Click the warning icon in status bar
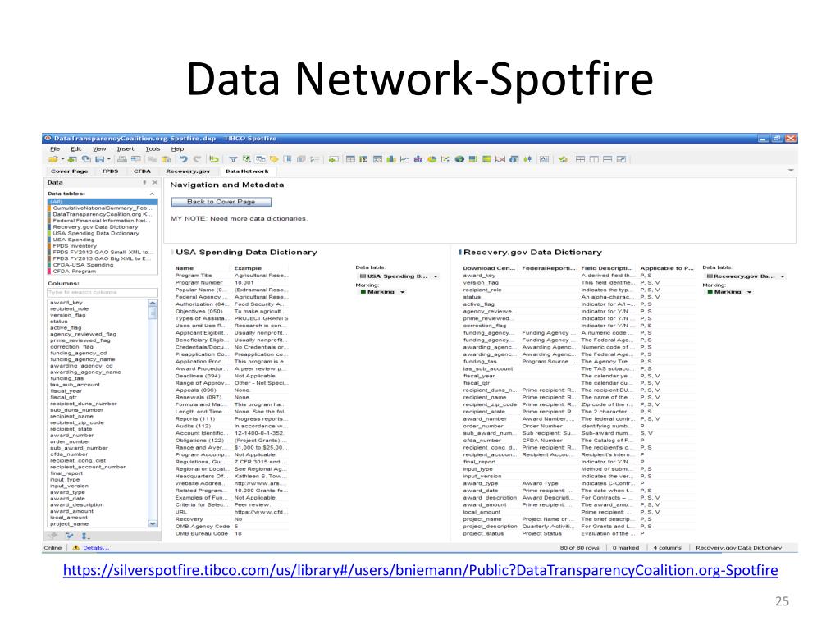The width and height of the screenshot is (840, 630). (76, 547)
